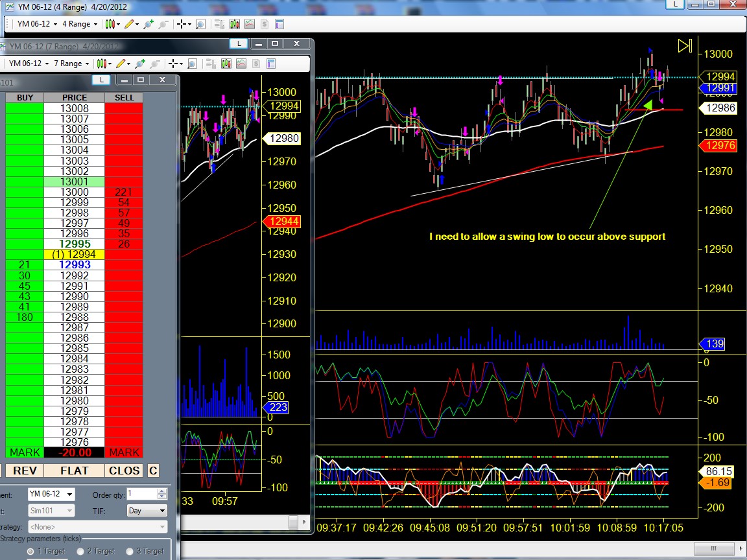This screenshot has height=560, width=747.
Task: Click zoom out icon in 4 Range toolbar
Action: click(x=163, y=24)
